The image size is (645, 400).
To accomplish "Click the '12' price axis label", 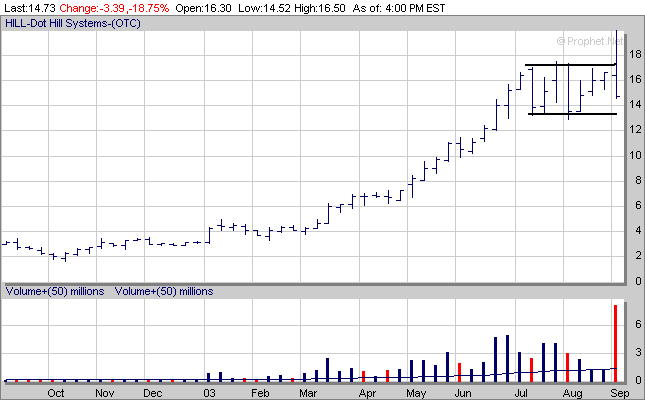I will coord(635,129).
